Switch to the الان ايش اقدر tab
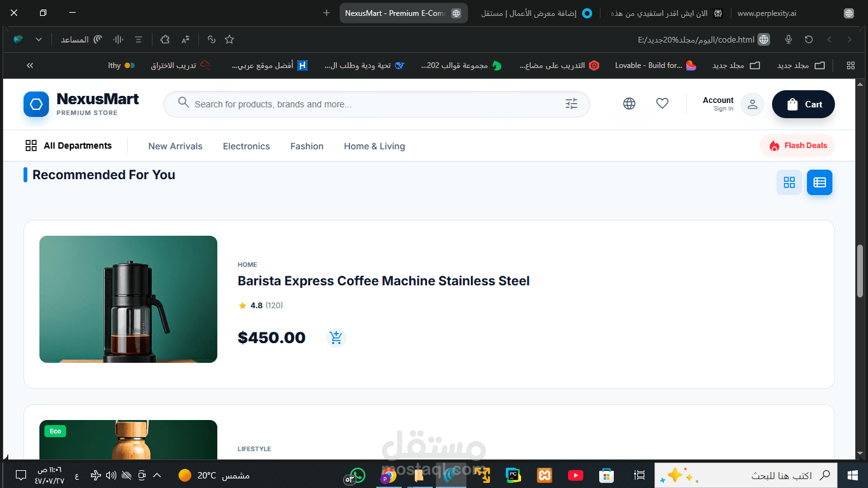The width and height of the screenshot is (868, 488). [665, 13]
